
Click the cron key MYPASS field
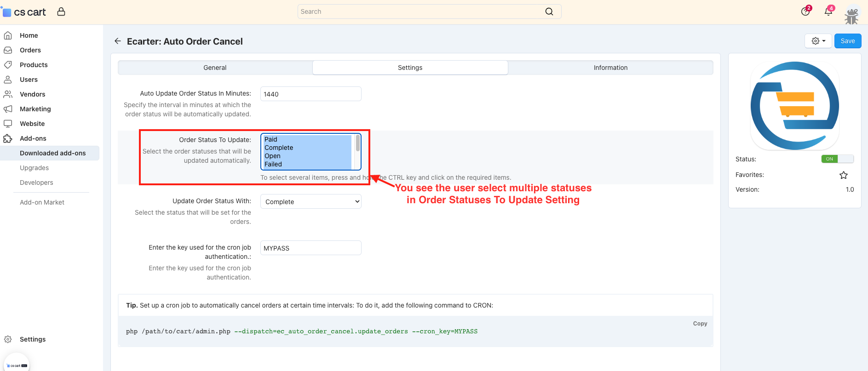pos(311,248)
